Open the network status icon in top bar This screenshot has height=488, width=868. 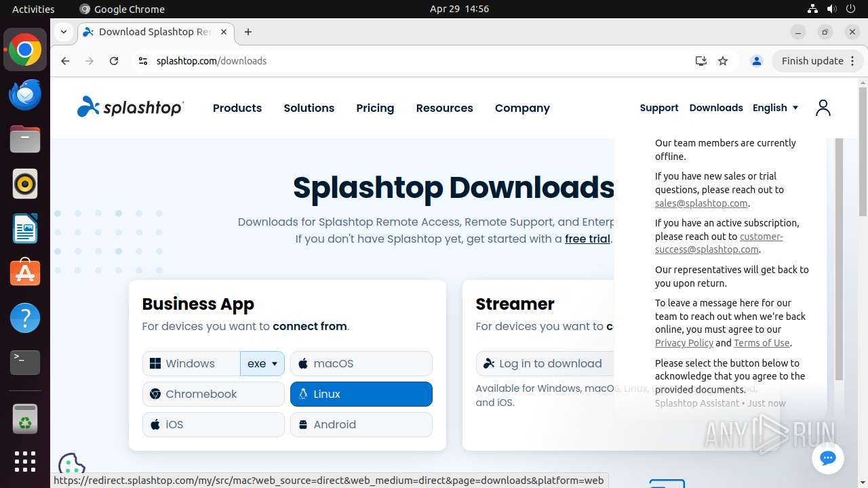(x=812, y=9)
